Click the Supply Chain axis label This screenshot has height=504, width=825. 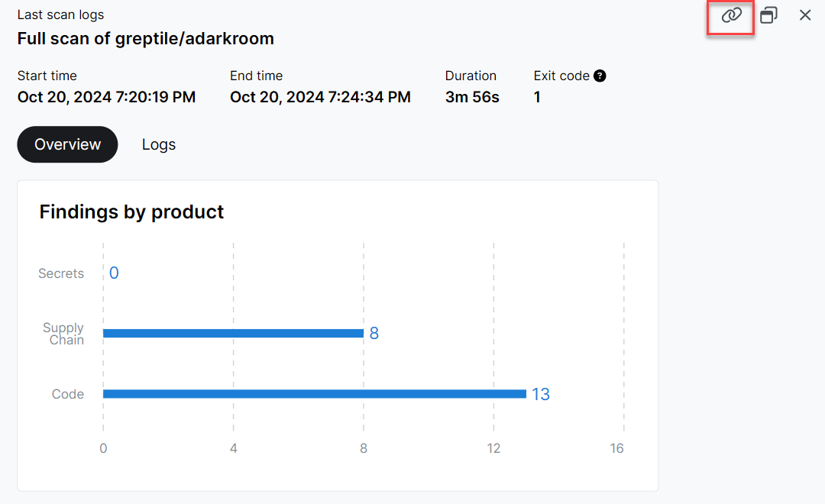pyautogui.click(x=64, y=334)
